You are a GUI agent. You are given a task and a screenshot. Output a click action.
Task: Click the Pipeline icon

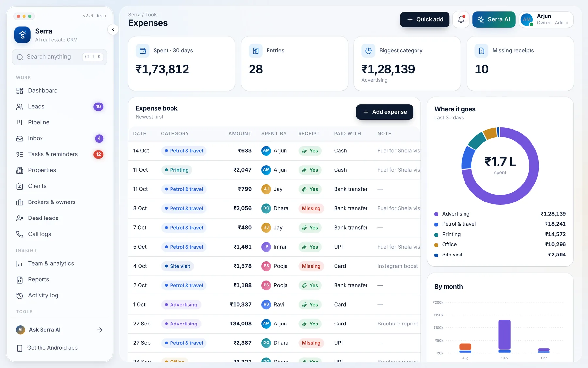(20, 122)
